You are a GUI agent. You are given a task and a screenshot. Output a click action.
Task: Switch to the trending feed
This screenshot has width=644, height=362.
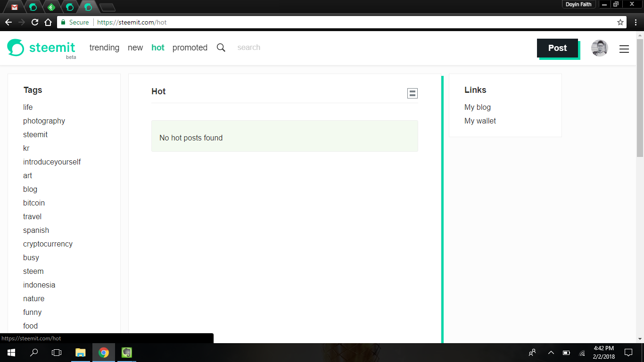tap(104, 48)
